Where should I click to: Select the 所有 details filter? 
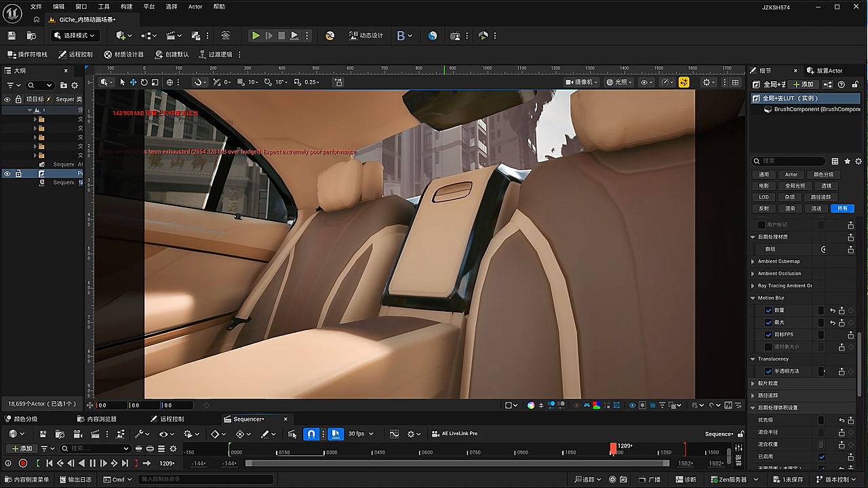point(842,209)
